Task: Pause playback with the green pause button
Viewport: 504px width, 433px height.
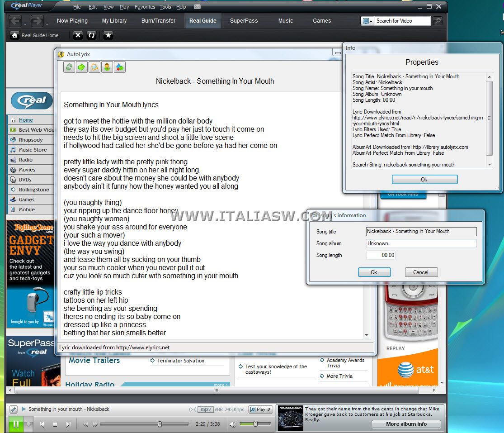Action: (16, 425)
